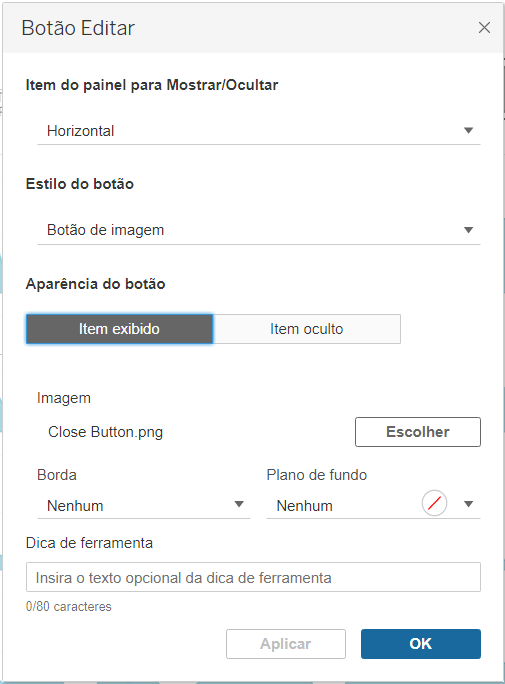This screenshot has width=505, height=684.
Task: Expand the Plano de fundo arrow
Action: (468, 504)
